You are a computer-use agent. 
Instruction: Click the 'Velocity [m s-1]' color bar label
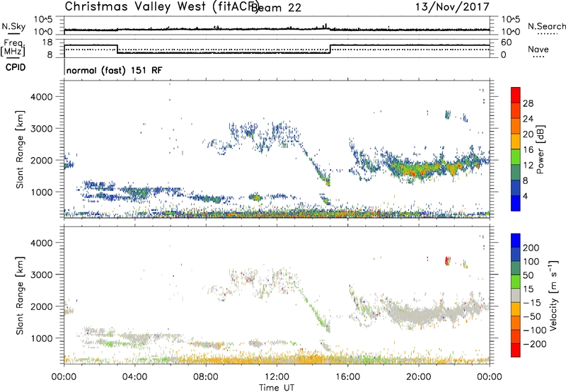[553, 295]
